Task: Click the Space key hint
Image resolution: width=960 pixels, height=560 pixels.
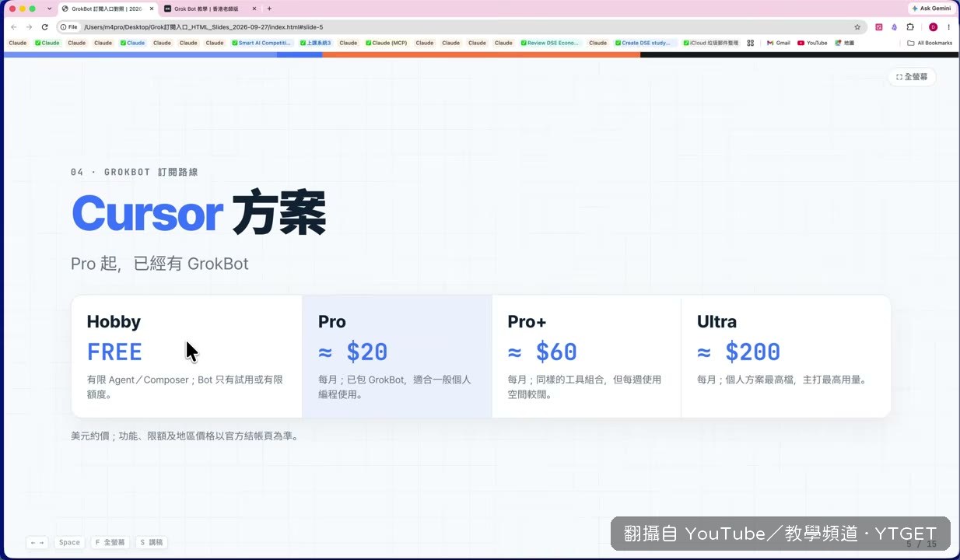Action: click(69, 542)
